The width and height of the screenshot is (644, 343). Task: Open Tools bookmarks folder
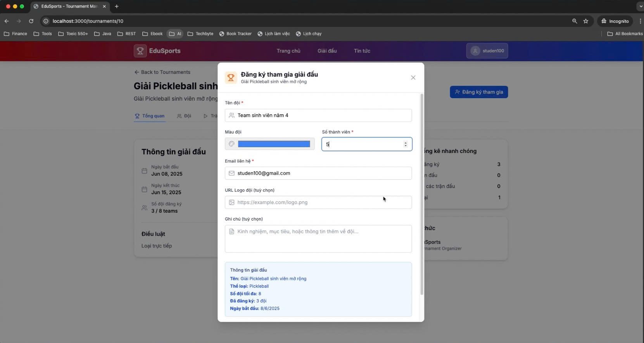pos(43,34)
